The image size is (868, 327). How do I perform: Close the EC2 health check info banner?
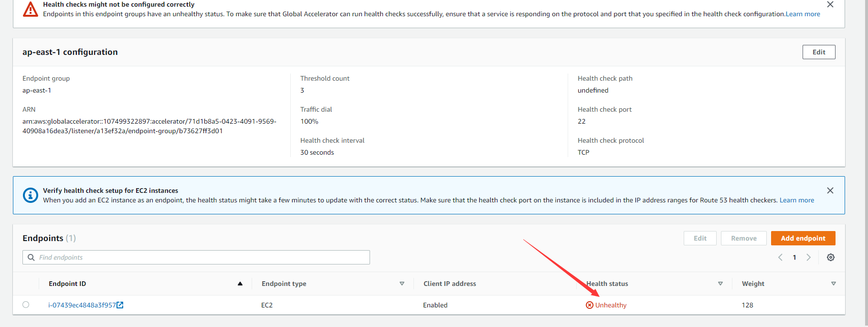(830, 190)
